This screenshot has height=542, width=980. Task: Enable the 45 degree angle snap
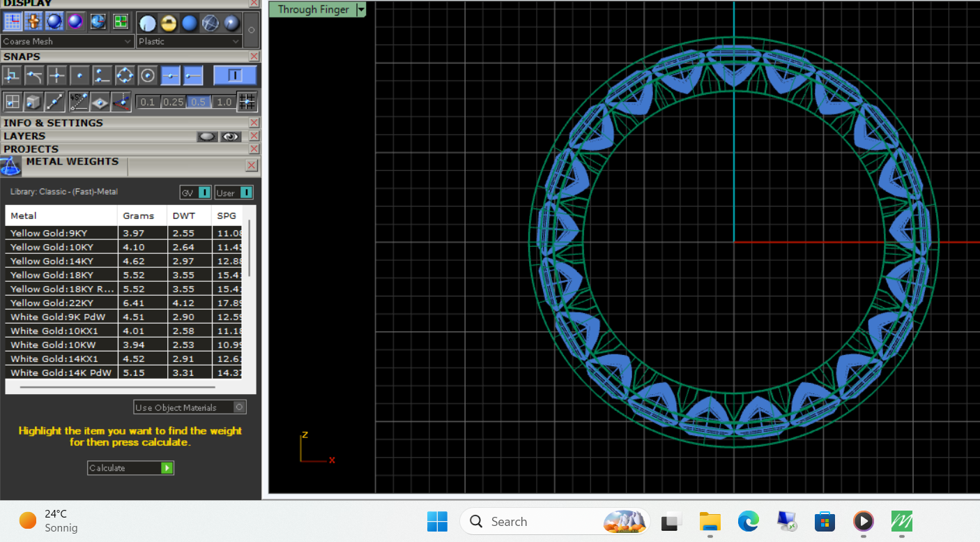point(77,102)
